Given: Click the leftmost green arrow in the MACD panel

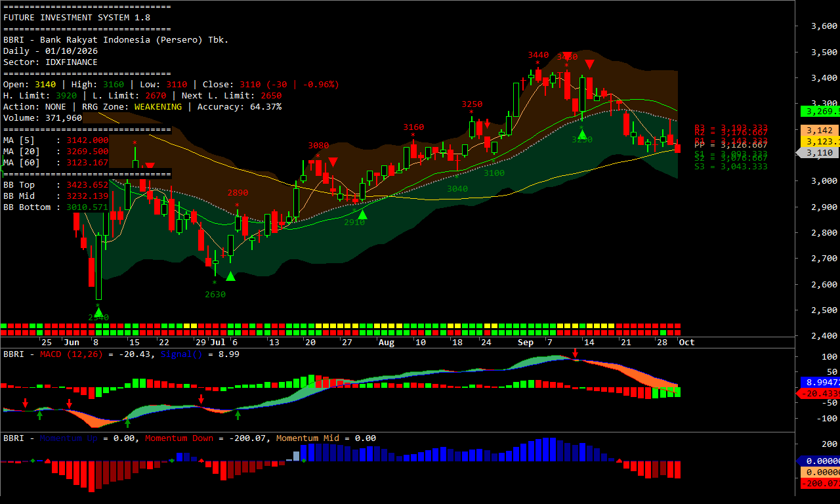Looking at the screenshot, I should [x=39, y=414].
